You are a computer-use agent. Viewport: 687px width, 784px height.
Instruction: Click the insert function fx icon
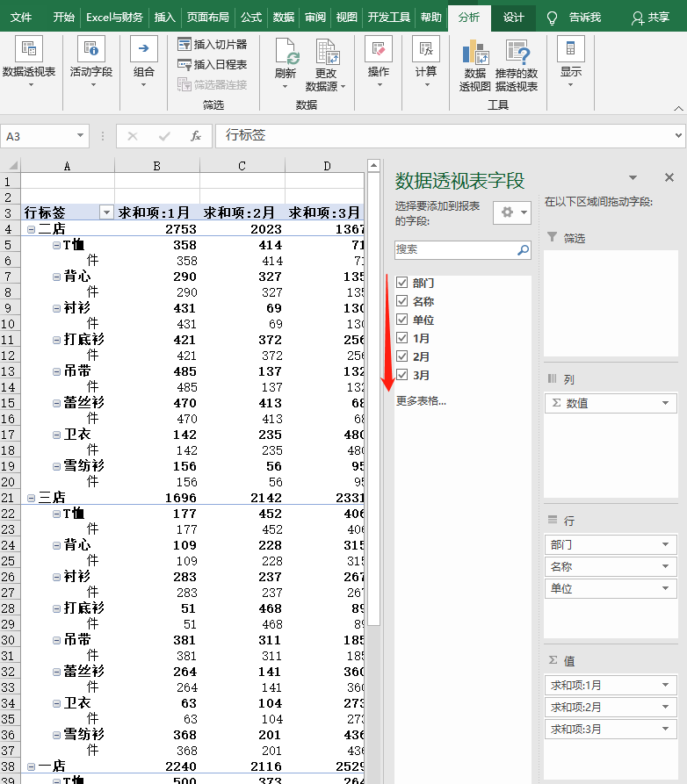pyautogui.click(x=196, y=136)
